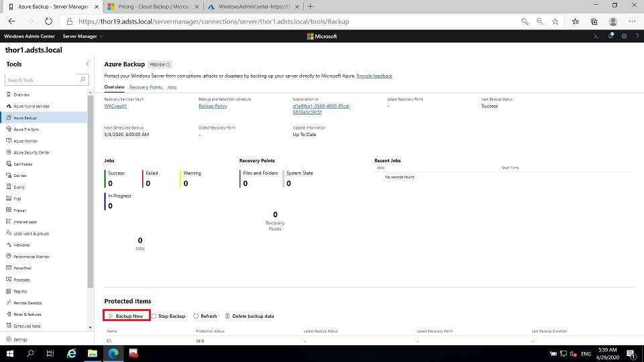Viewport: 644px width, 362px height.
Task: Switch to Pricing - Cloud Backup browser tab
Action: [154, 7]
